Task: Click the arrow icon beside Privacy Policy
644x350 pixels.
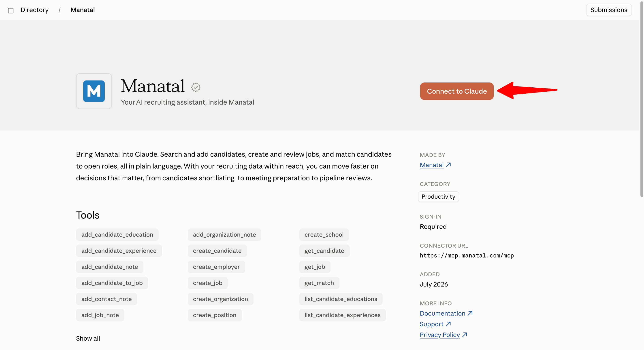Action: 465,335
